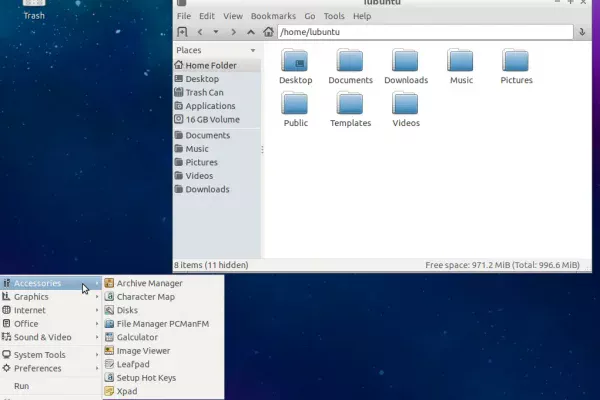Image resolution: width=600 pixels, height=400 pixels.
Task: Click the back navigation arrow
Action: [199, 32]
